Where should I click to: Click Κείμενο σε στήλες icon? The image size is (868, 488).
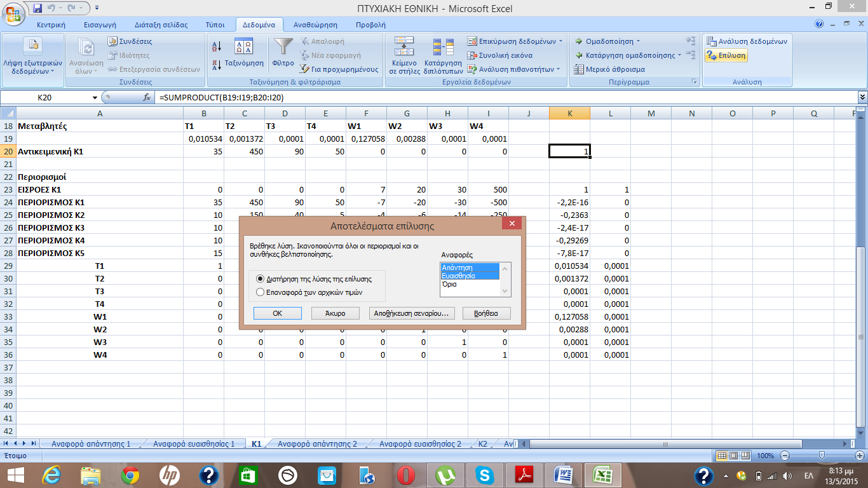coord(404,46)
